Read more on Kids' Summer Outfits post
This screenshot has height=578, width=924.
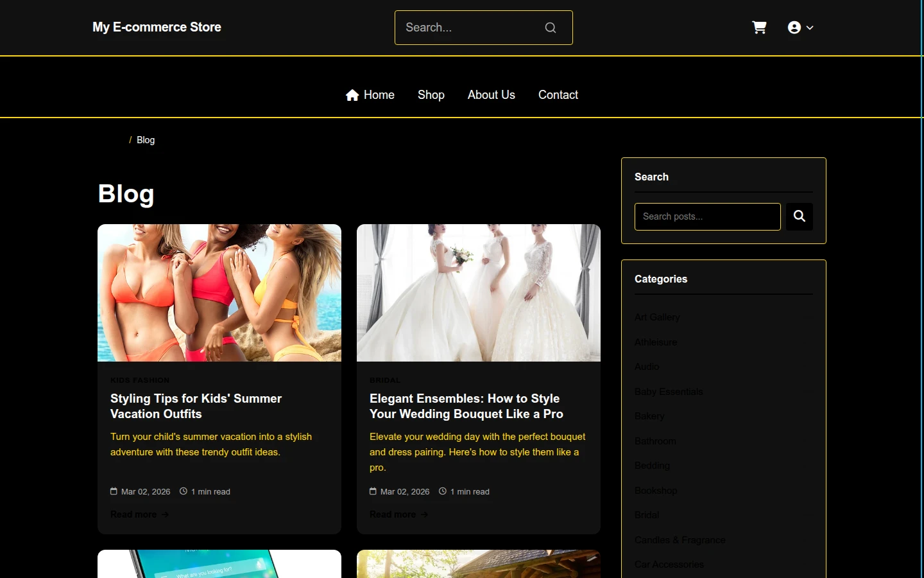[x=139, y=514]
